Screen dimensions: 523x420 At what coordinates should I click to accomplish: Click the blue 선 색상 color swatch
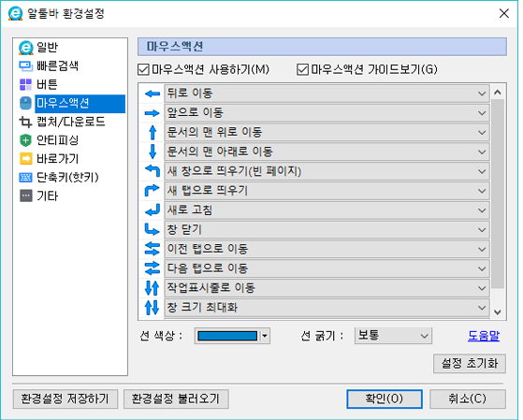click(227, 336)
